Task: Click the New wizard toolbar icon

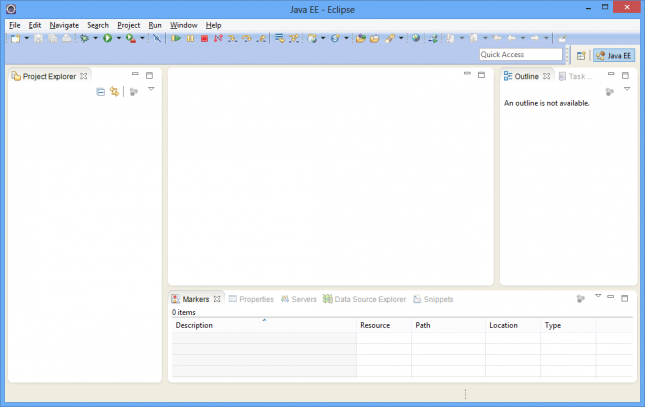Action: click(x=16, y=39)
